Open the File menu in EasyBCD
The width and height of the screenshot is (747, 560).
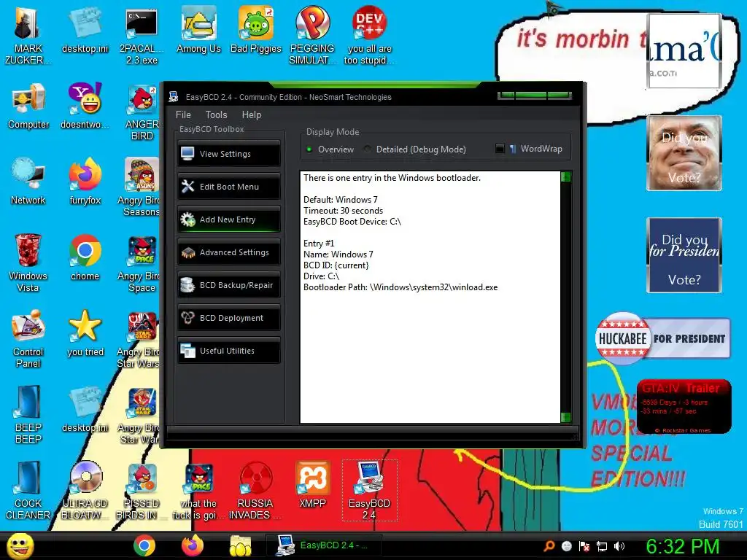(x=183, y=114)
